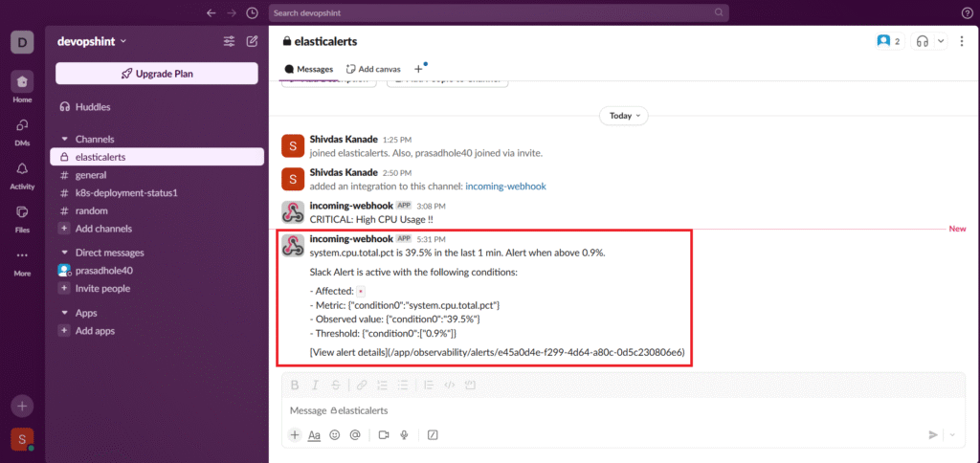Focus the Search devopshint field

[498, 12]
